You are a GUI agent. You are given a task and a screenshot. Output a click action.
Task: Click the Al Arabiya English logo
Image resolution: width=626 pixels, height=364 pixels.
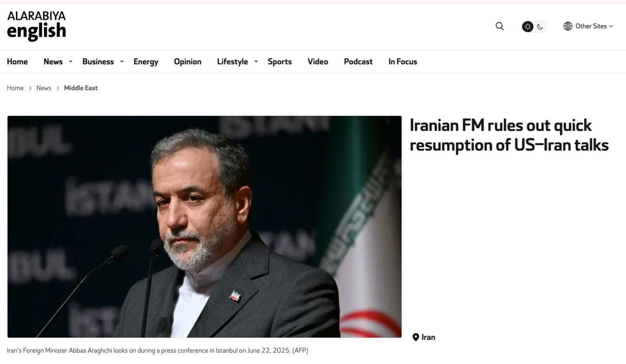point(36,26)
